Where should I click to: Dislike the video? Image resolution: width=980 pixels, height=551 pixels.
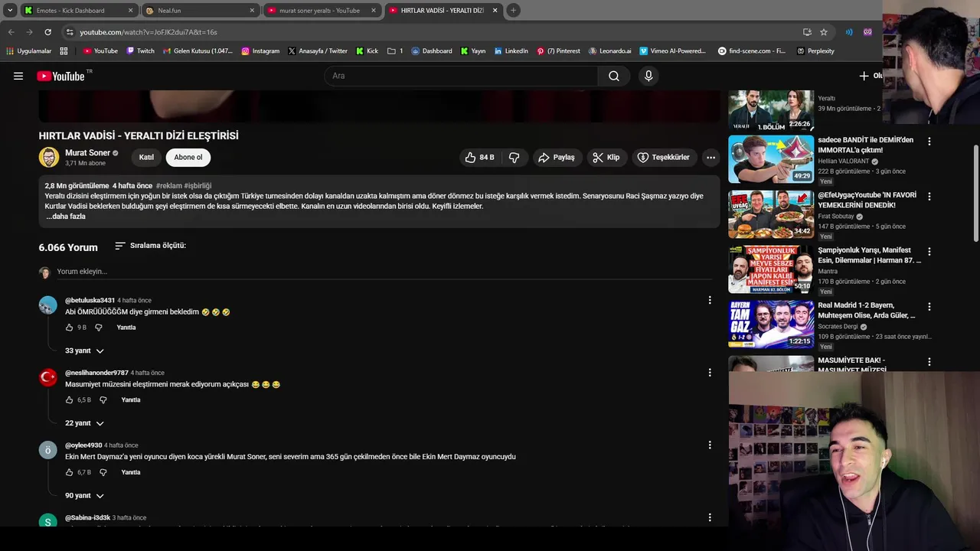[x=514, y=157]
